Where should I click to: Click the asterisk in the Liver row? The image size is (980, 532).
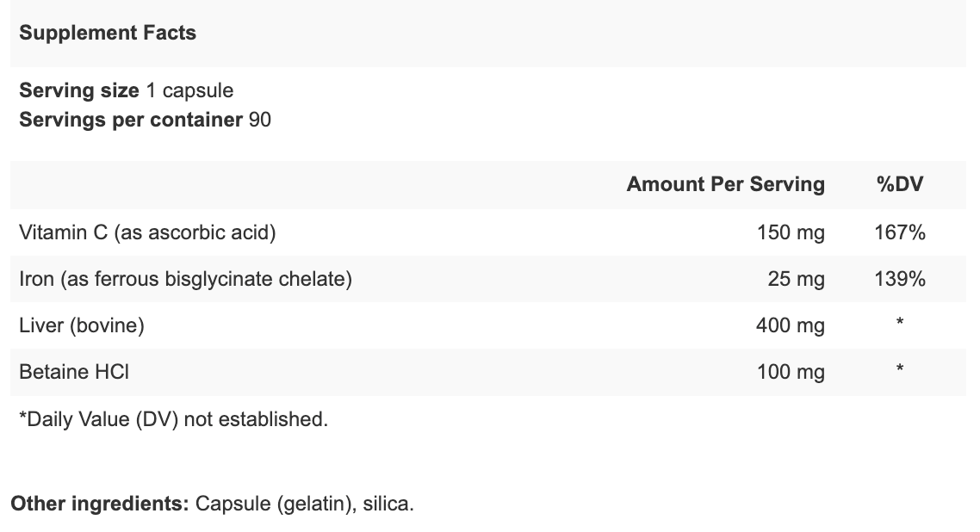899,324
